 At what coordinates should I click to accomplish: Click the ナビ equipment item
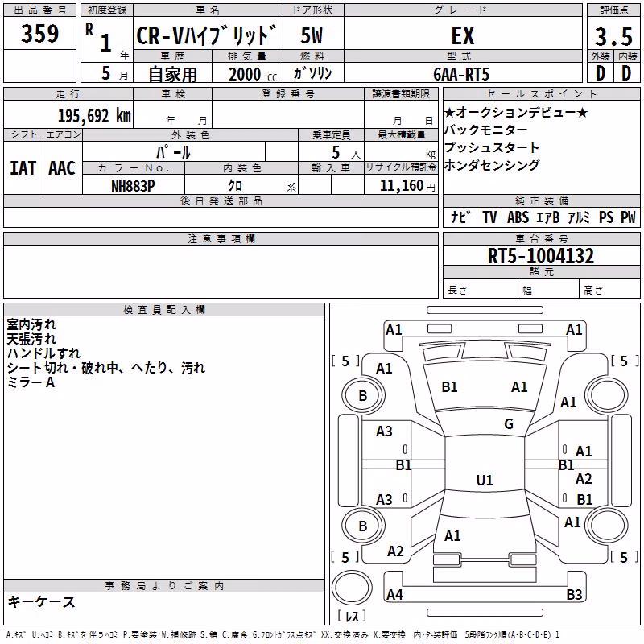(x=460, y=217)
